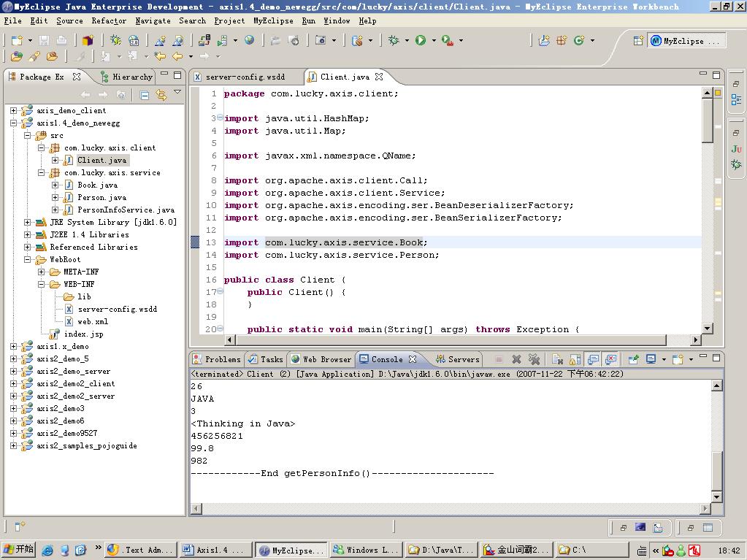Image resolution: width=747 pixels, height=560 pixels.
Task: Toggle show console on standard output change
Action: tap(593, 359)
